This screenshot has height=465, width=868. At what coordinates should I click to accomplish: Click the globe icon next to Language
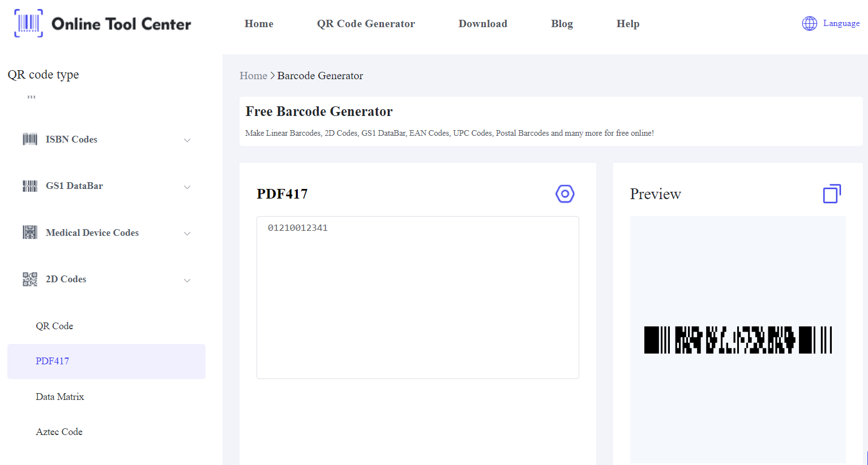809,23
